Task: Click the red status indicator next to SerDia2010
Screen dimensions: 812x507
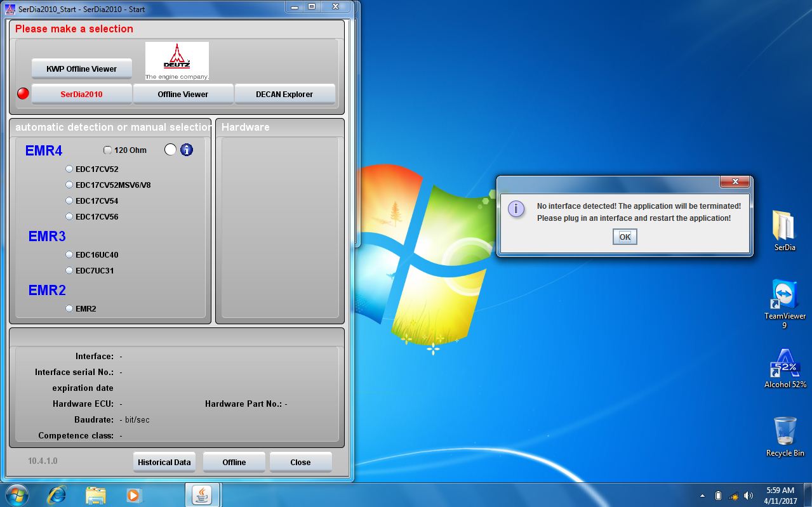Action: point(23,93)
